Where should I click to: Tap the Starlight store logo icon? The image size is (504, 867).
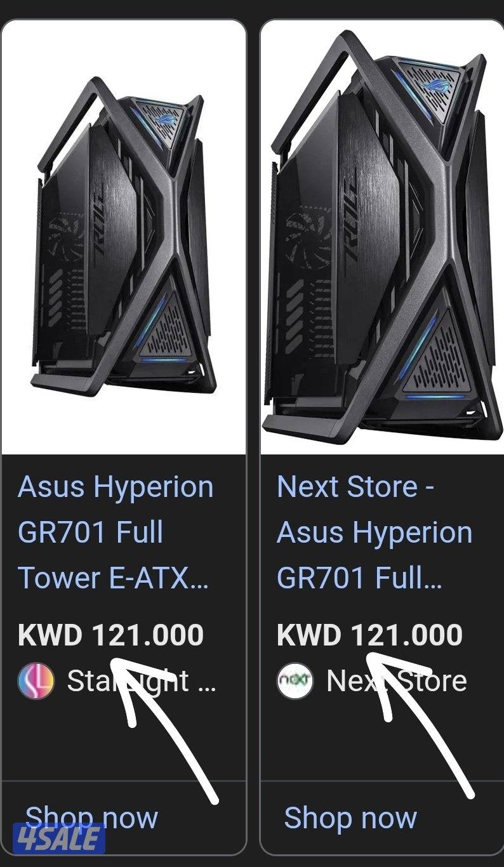pyautogui.click(x=36, y=681)
